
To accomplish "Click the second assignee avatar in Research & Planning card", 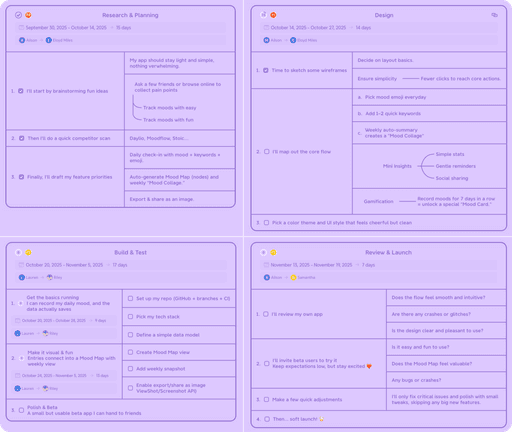I will pos(49,40).
